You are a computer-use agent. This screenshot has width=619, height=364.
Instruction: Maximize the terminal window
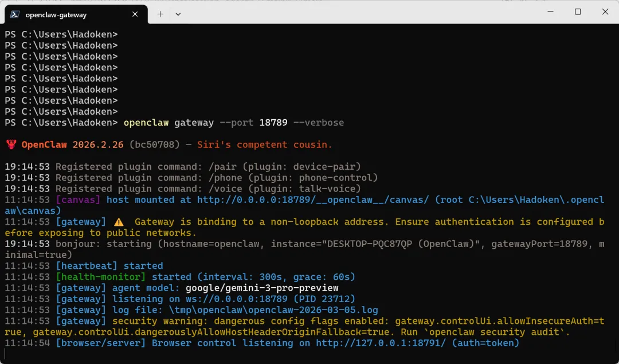point(578,11)
